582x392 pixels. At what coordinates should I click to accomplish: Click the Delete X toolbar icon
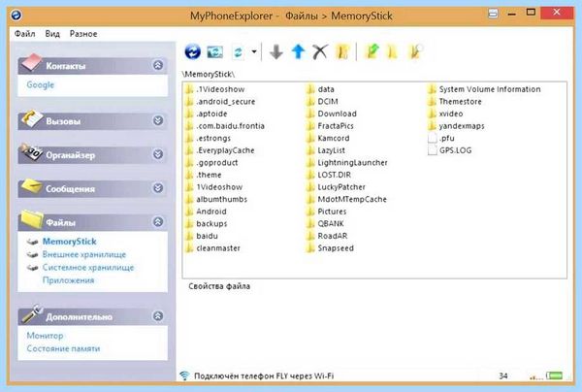[320, 52]
